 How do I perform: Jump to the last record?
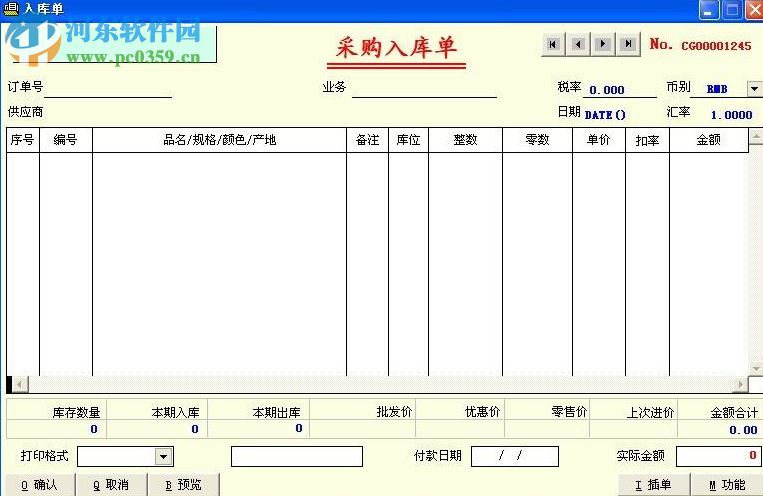(629, 45)
